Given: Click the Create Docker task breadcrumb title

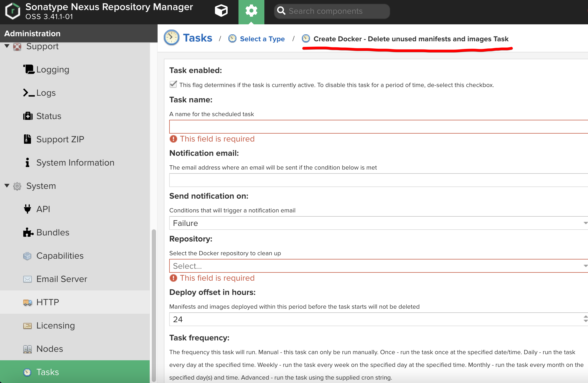Looking at the screenshot, I should coord(411,39).
